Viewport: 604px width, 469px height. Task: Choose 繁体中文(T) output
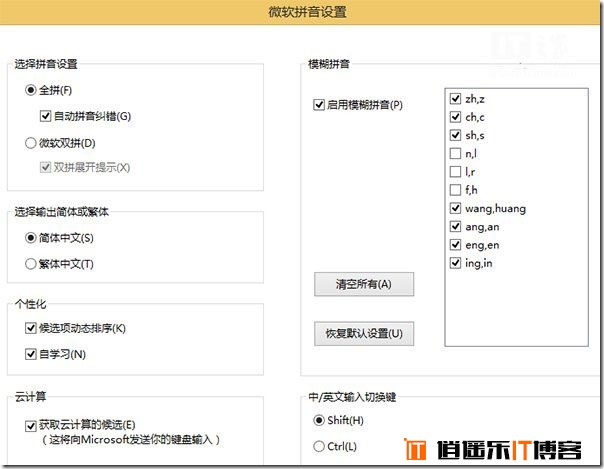click(x=30, y=264)
